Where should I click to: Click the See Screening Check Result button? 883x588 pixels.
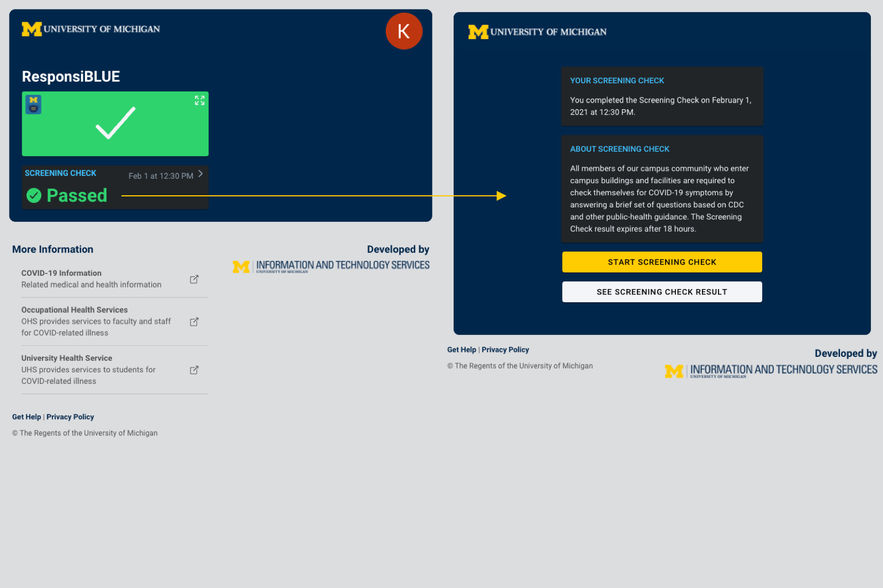tap(662, 292)
